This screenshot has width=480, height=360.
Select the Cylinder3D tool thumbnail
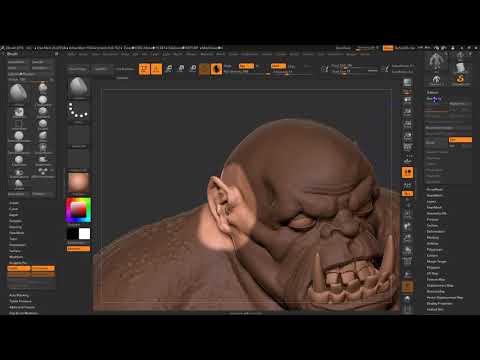460,67
